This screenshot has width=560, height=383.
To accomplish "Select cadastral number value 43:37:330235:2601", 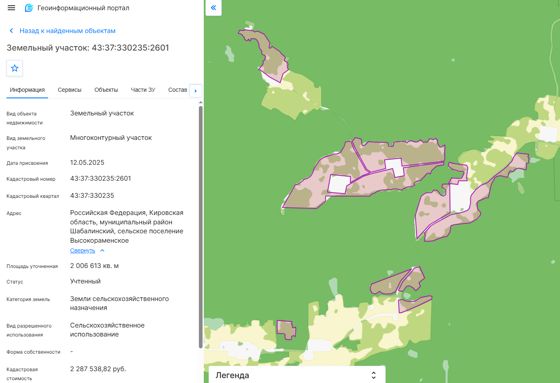I will pyautogui.click(x=101, y=179).
